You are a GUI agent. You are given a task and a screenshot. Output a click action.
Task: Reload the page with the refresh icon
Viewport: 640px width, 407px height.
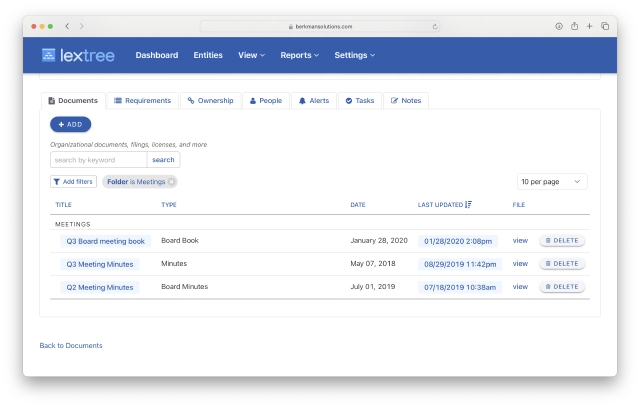(435, 27)
